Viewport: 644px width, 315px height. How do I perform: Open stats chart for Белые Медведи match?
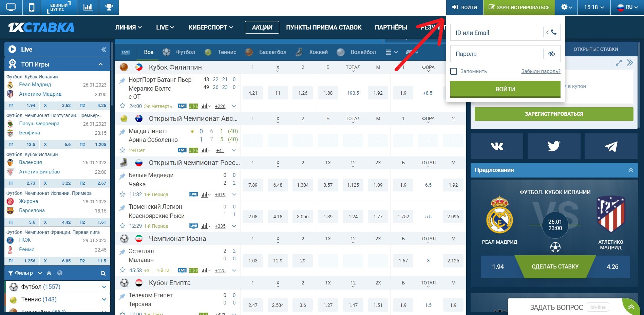coord(206,194)
